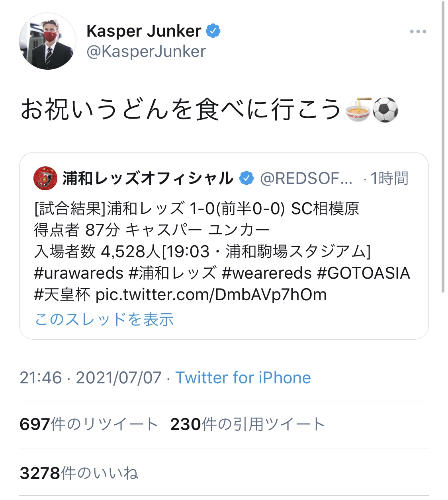Click the Kasper Junker display name

144,31
